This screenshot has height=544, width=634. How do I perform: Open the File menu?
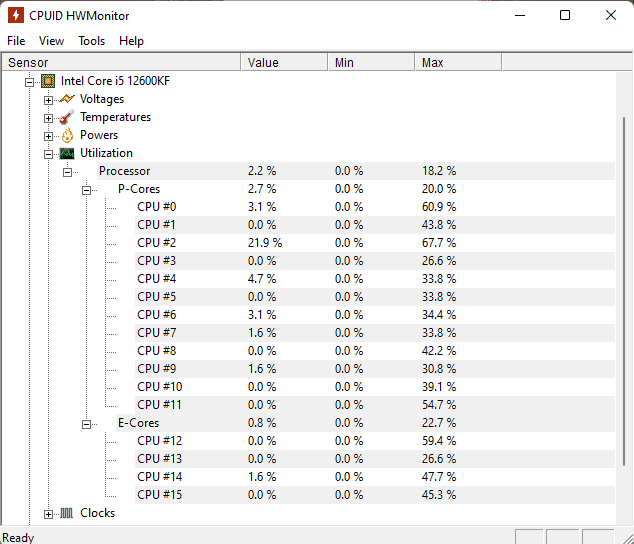(16, 41)
